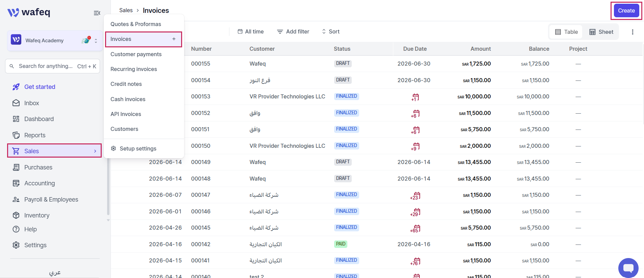Click the Settings gear icon in sidebar

pos(16,245)
